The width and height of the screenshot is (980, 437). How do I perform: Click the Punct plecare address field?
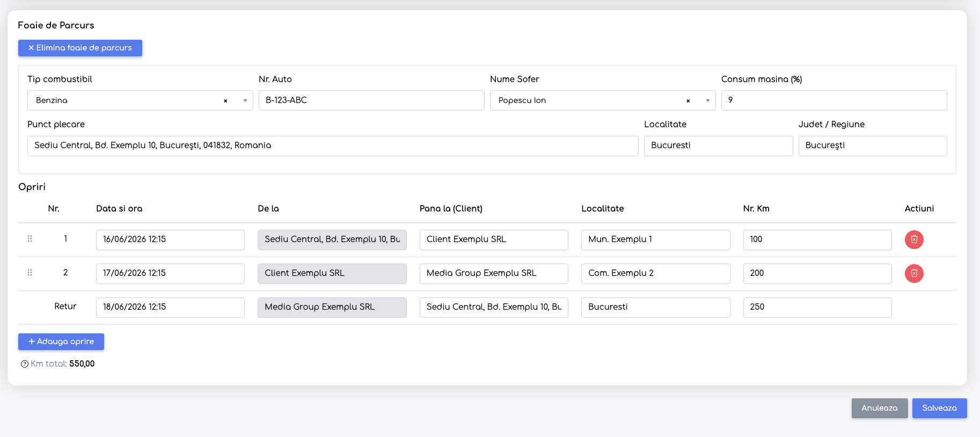coord(333,145)
